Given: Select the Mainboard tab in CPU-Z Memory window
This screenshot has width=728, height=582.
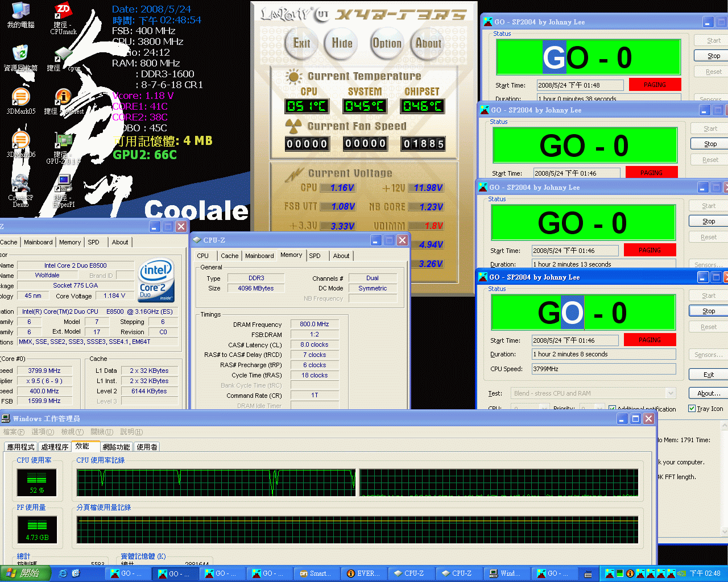Looking at the screenshot, I should (x=259, y=256).
